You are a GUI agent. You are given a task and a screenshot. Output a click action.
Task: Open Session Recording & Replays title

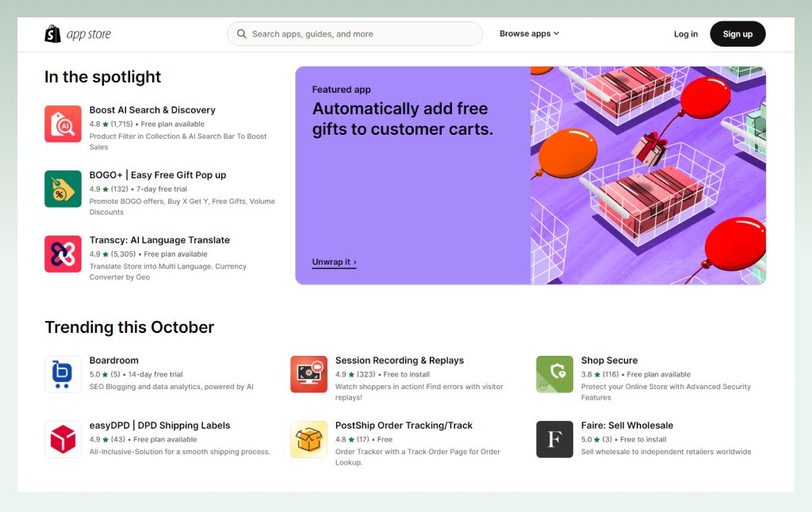(x=400, y=361)
